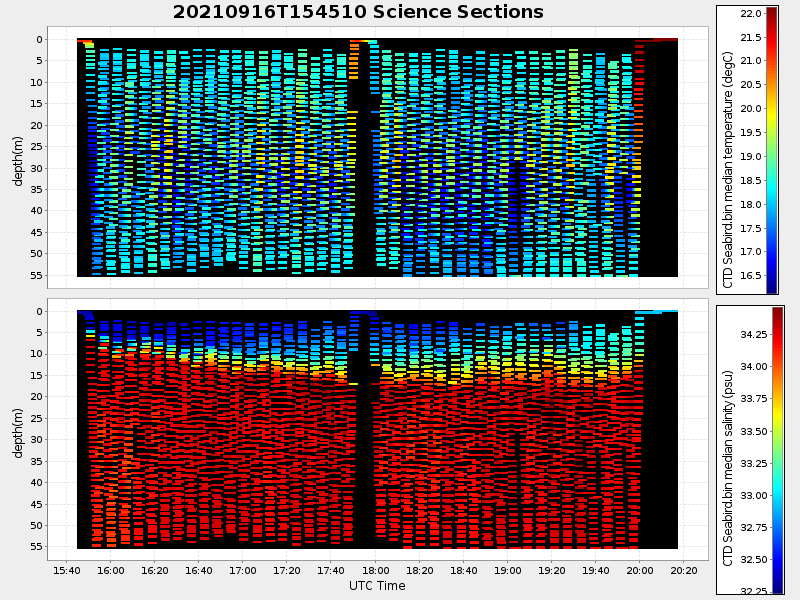Click the 16:40 time tick label

[x=198, y=570]
